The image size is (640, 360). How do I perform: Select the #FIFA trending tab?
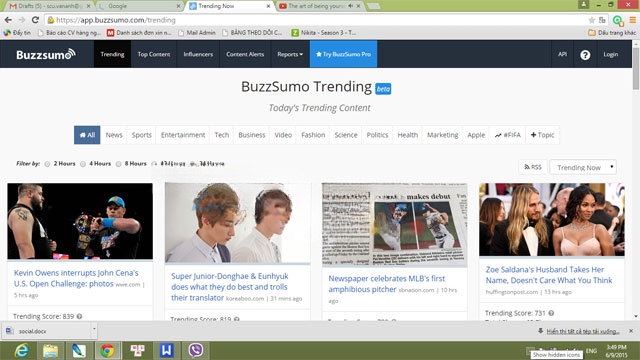508,135
